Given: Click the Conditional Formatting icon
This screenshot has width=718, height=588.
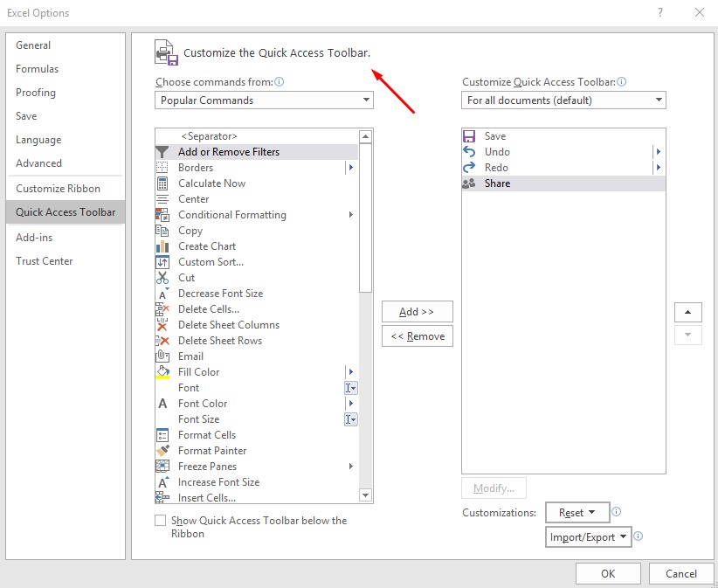Looking at the screenshot, I should (x=162, y=215).
